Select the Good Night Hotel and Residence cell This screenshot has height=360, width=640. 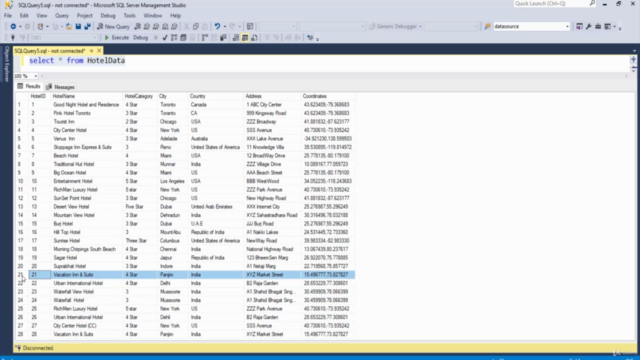tap(86, 105)
